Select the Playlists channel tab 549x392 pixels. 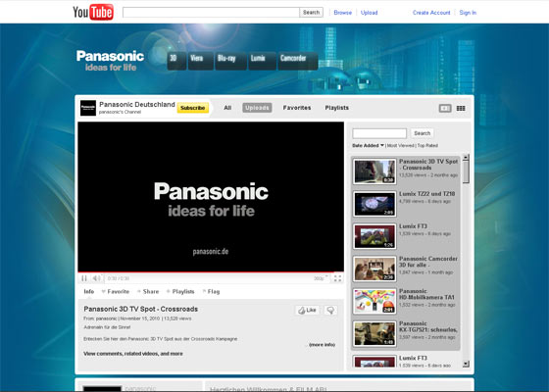pos(337,108)
